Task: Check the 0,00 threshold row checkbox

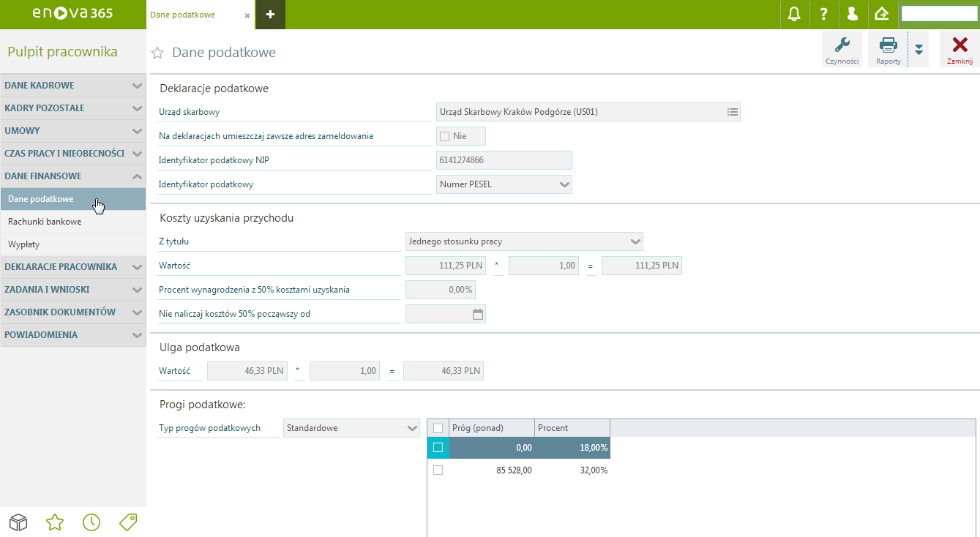Action: [x=438, y=448]
